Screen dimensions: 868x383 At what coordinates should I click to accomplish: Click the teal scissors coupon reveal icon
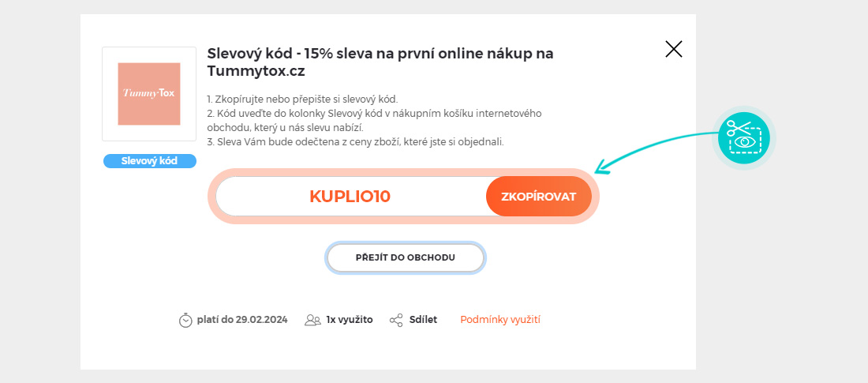click(744, 137)
